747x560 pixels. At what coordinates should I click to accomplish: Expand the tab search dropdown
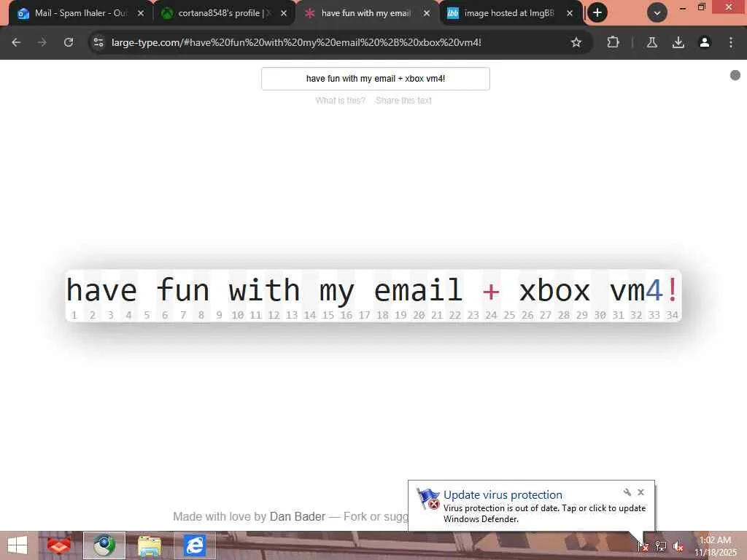[657, 13]
